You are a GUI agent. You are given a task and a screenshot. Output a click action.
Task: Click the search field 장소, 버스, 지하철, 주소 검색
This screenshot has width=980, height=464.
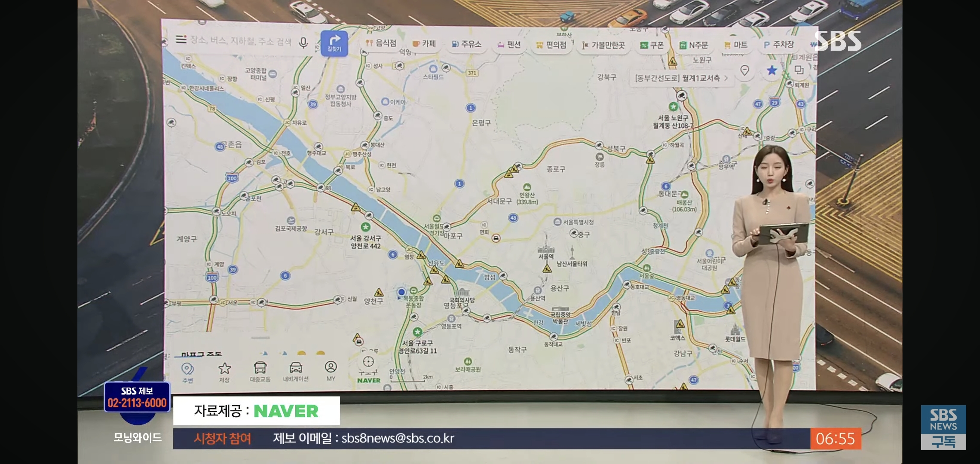(x=241, y=40)
